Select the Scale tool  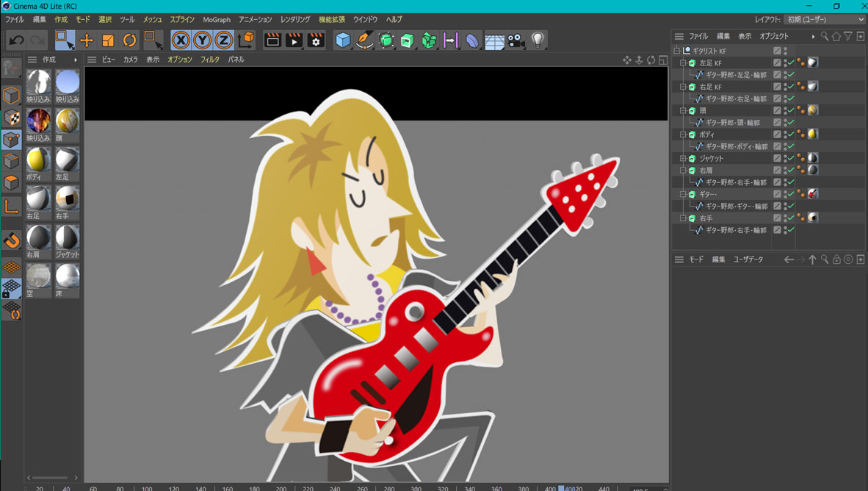pyautogui.click(x=108, y=40)
